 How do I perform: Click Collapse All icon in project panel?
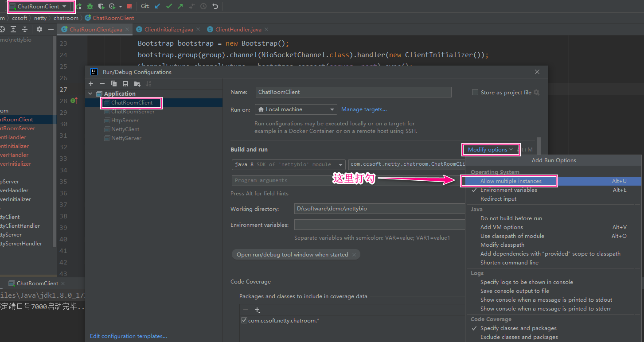pyautogui.click(x=25, y=29)
